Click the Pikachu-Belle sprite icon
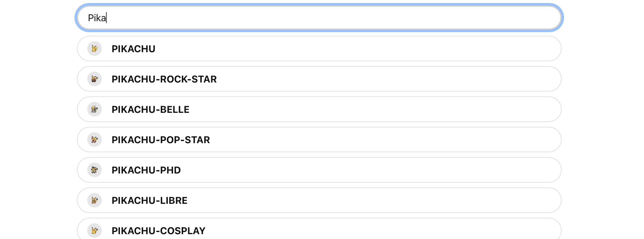This screenshot has height=239, width=644. 95,109
